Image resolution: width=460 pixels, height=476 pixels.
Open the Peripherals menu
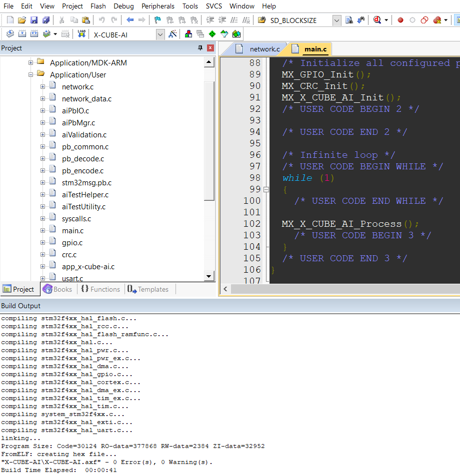pos(158,6)
